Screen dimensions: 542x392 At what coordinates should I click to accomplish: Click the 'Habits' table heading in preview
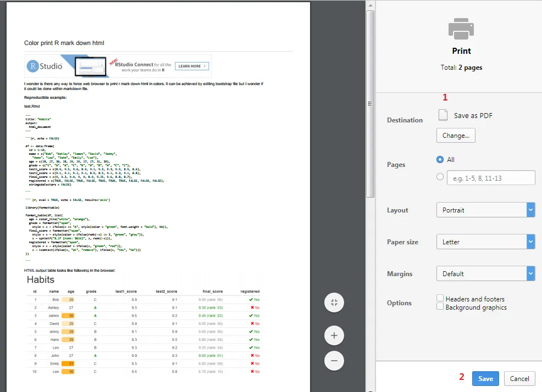point(41,279)
